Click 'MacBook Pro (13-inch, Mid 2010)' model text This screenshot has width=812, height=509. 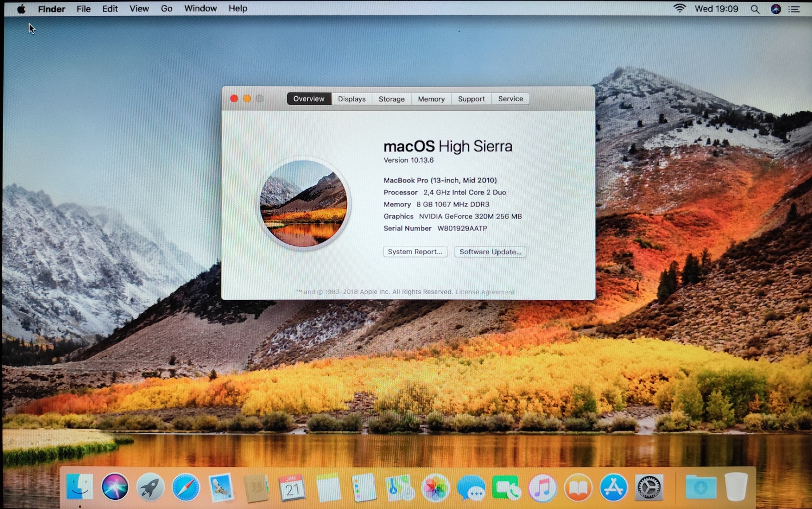click(440, 180)
